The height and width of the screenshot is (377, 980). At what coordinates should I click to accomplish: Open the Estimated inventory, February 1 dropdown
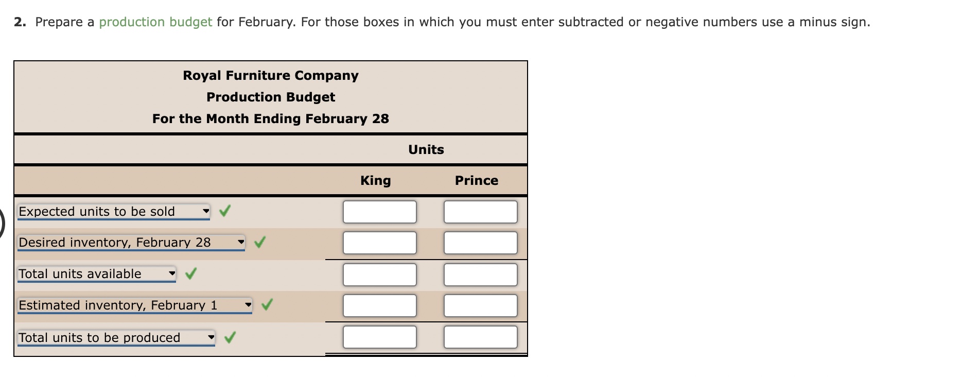tap(249, 305)
